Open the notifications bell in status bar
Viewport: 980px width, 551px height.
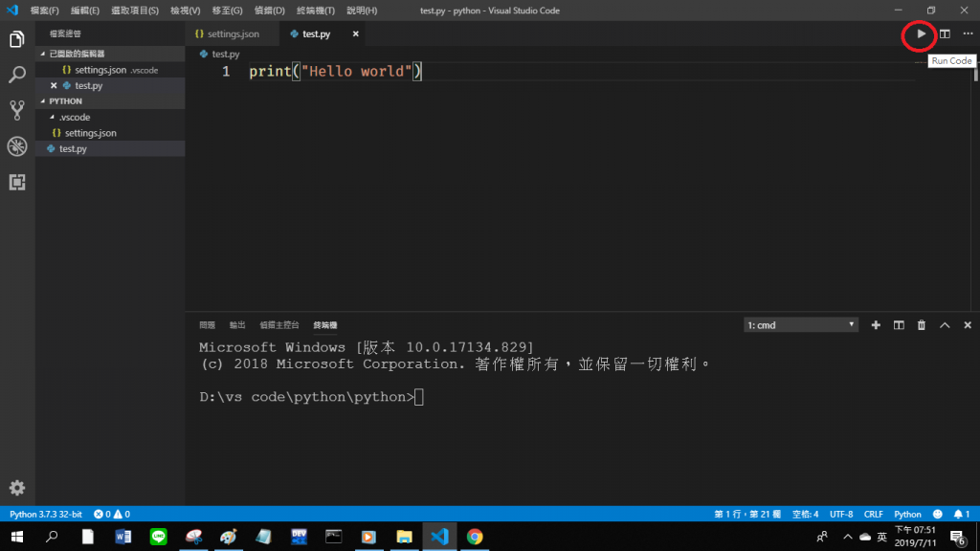(x=961, y=514)
